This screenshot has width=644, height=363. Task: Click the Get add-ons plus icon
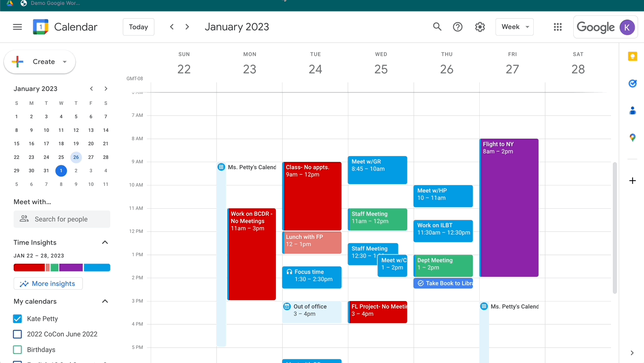pyautogui.click(x=633, y=180)
